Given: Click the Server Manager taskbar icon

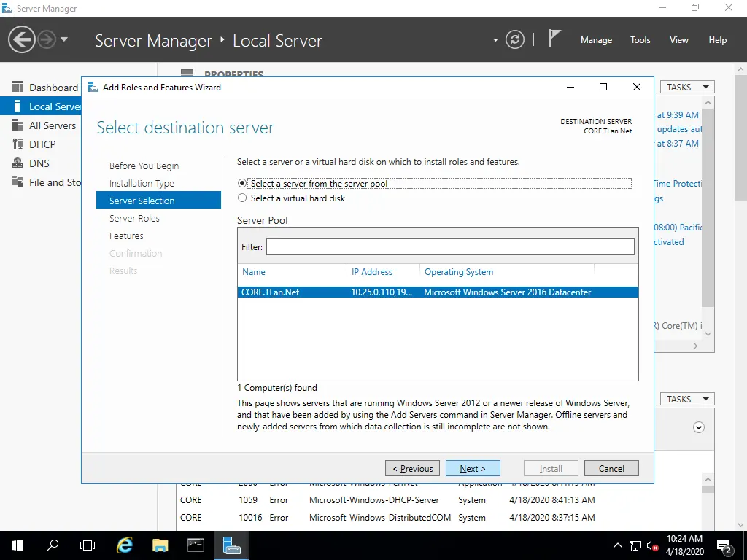Looking at the screenshot, I should point(231,545).
